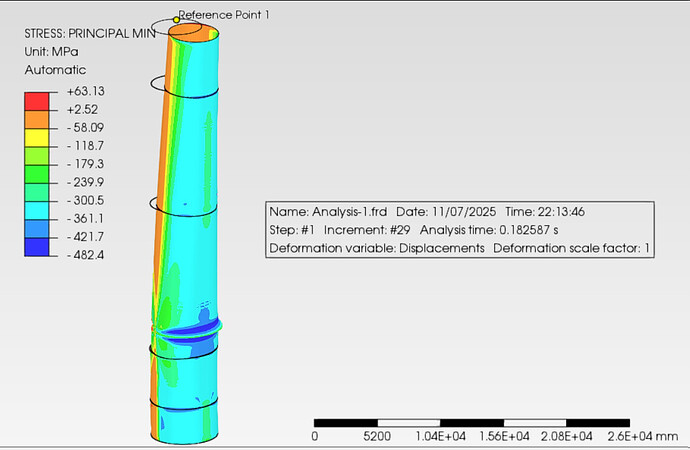Click the -482.4 legend minimum value

click(x=85, y=255)
